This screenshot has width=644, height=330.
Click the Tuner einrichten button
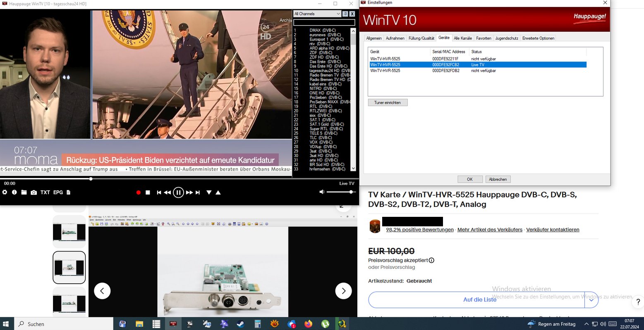[x=388, y=102]
